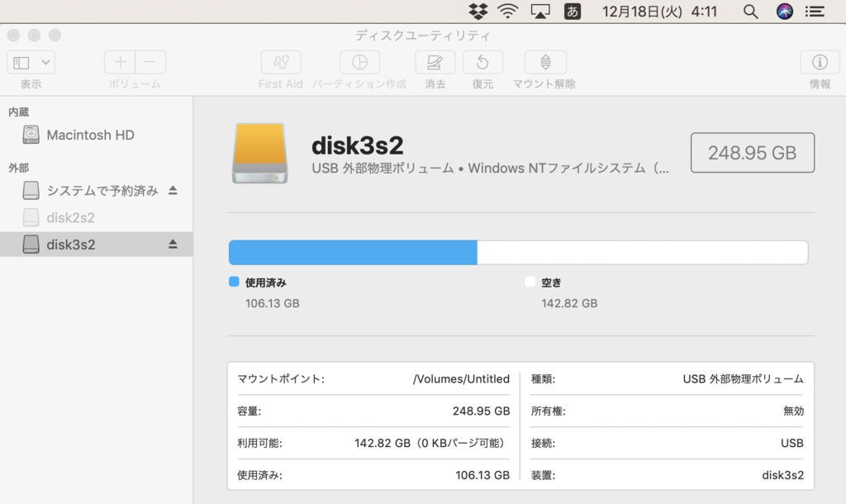Viewport: 846px width, 504px height.
Task: Open the info (情報) toolbar button
Action: tap(820, 63)
